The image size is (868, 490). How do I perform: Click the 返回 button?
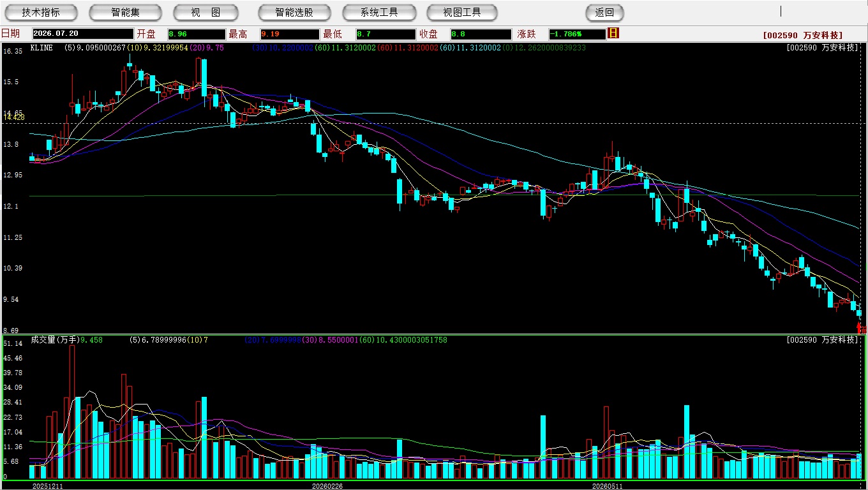(604, 13)
